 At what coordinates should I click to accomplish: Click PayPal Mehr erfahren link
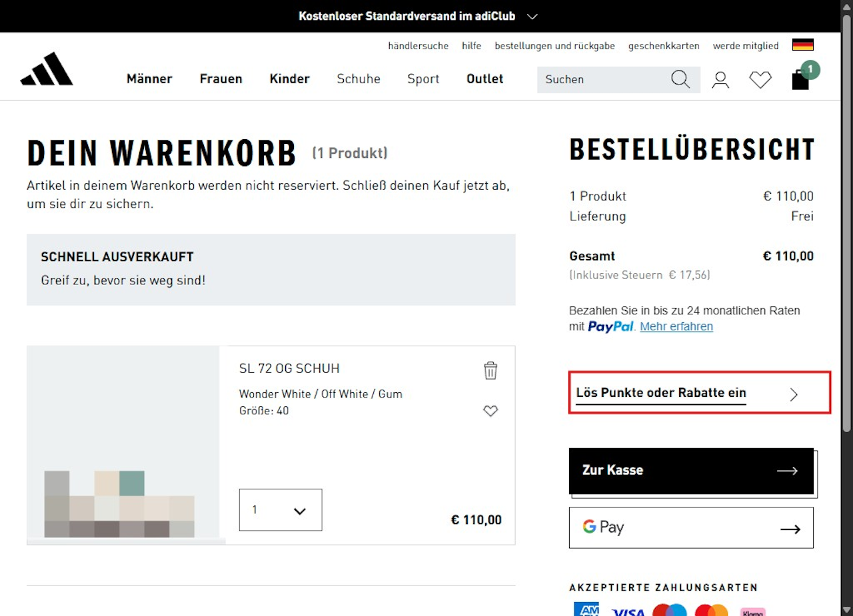(x=676, y=326)
